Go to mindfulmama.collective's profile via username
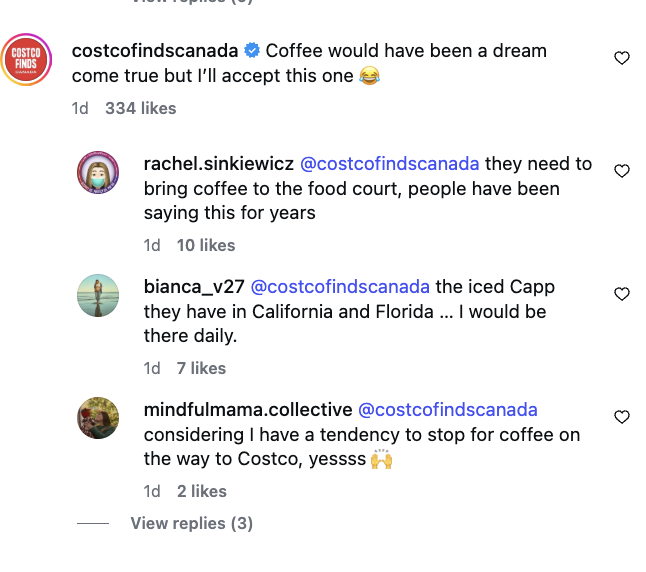The image size is (646, 572). 248,409
